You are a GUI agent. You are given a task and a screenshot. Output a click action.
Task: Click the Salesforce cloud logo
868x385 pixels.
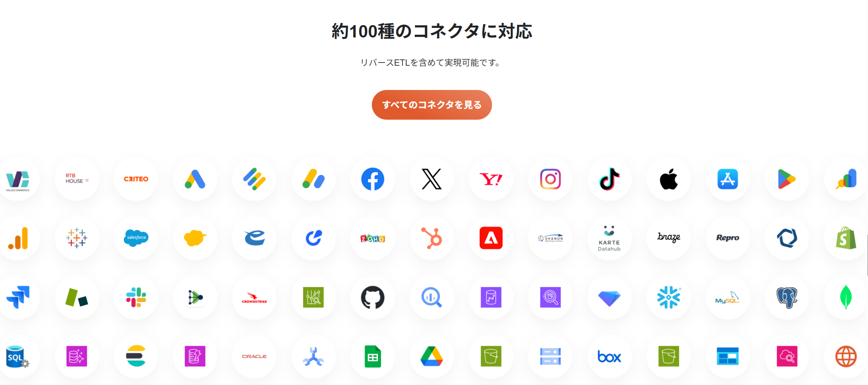136,238
